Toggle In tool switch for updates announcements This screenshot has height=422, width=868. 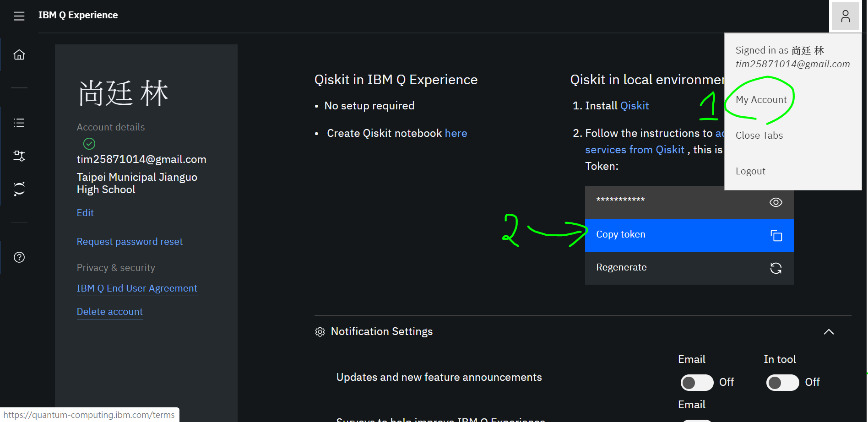[783, 382]
